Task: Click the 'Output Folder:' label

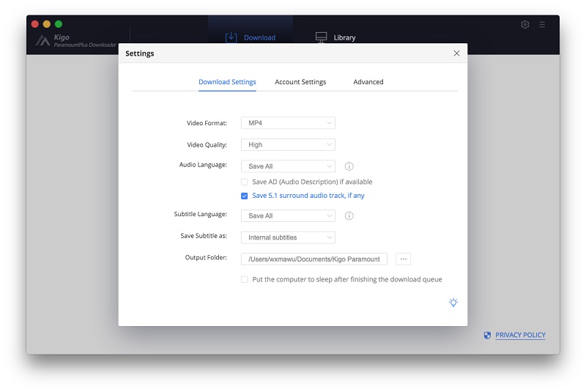Action: pos(206,257)
